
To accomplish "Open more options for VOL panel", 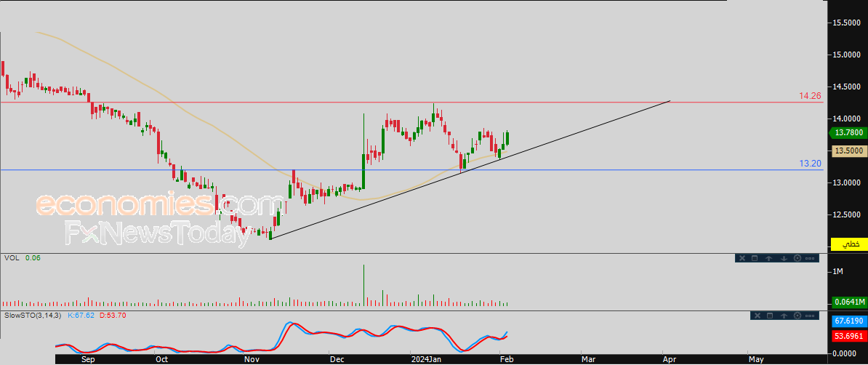I will (810, 259).
